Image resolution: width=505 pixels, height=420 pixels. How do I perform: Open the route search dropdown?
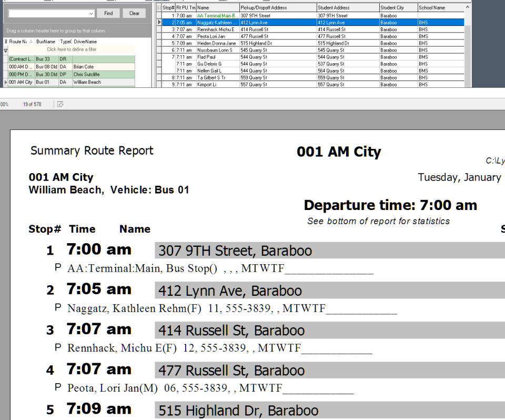coord(91,13)
